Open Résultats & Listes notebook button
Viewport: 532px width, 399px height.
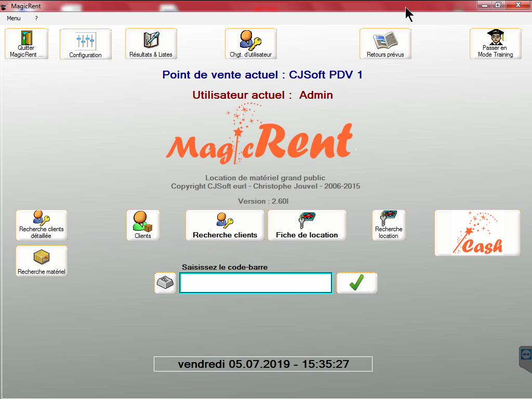[151, 44]
